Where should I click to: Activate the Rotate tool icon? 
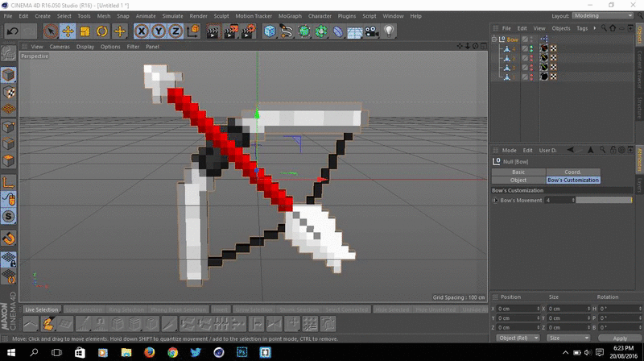click(x=102, y=31)
